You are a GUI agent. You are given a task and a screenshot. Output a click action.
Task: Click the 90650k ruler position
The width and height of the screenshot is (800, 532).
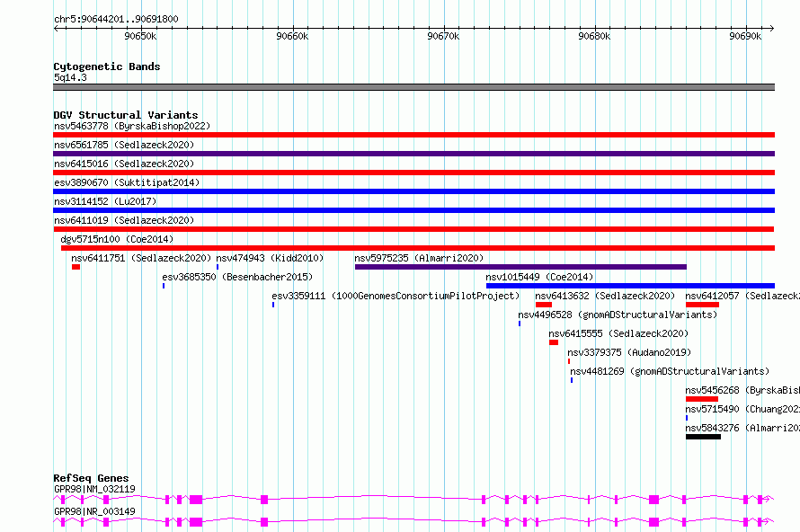[x=140, y=36]
